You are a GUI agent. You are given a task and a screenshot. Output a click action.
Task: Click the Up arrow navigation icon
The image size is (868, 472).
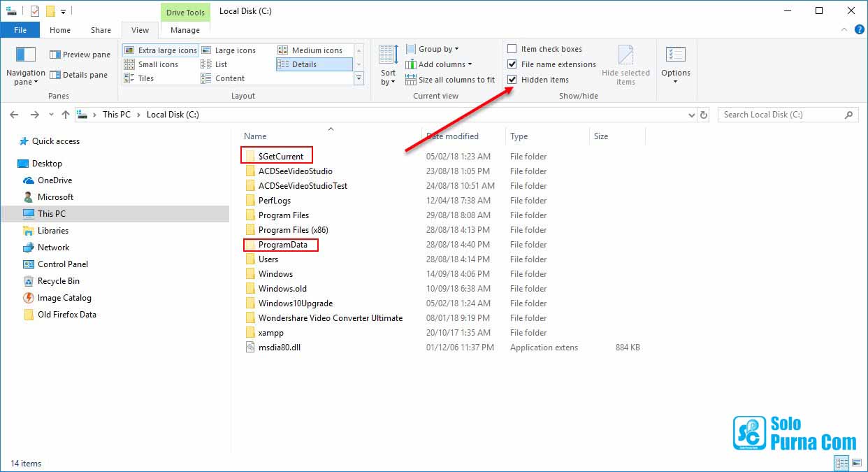(66, 115)
